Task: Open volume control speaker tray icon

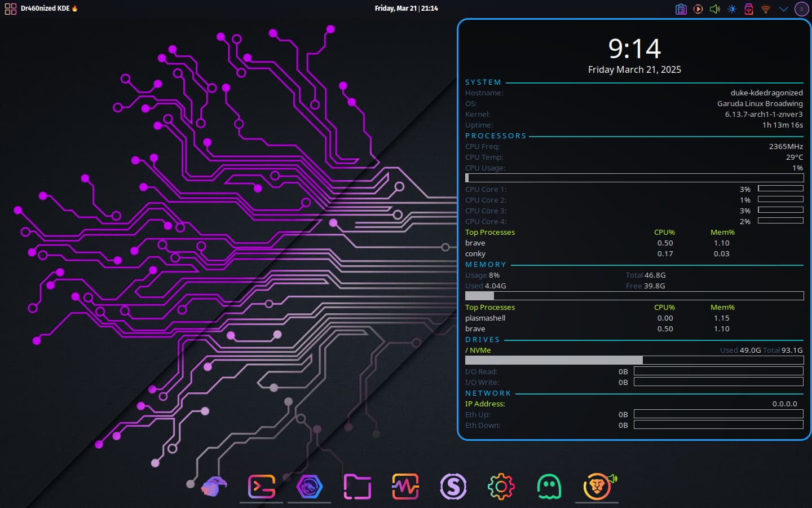Action: click(715, 9)
